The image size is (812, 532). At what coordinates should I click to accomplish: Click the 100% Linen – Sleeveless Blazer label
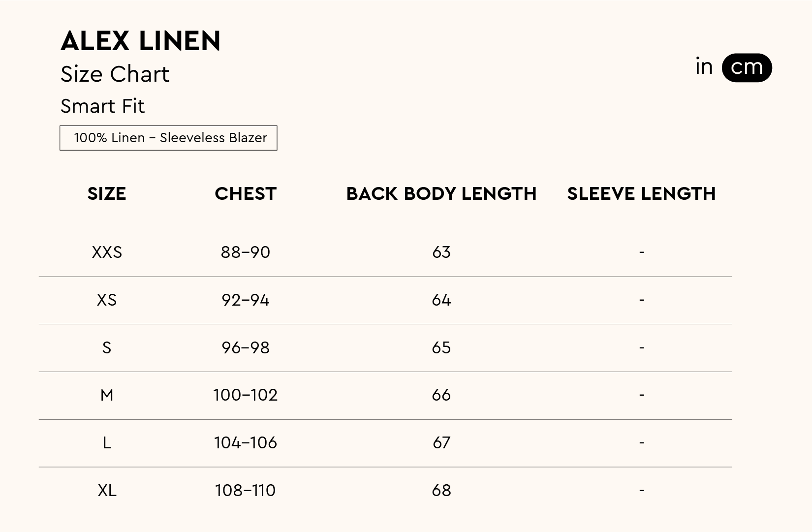(x=168, y=138)
